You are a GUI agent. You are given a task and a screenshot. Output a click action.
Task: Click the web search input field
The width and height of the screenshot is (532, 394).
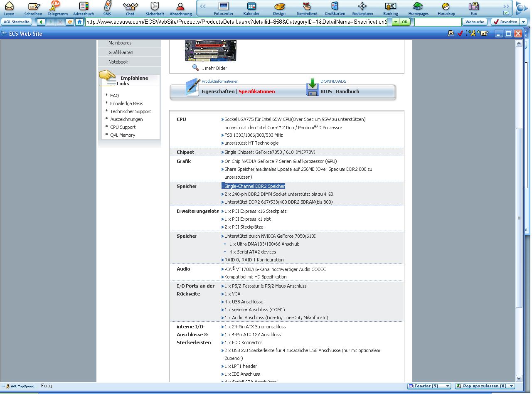click(438, 22)
